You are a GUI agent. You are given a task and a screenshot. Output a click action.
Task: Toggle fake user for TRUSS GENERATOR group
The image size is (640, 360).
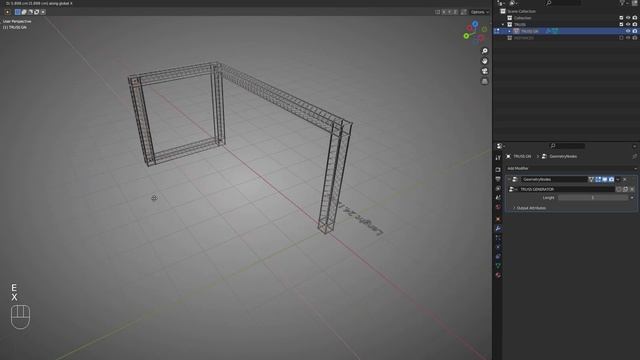pos(619,189)
